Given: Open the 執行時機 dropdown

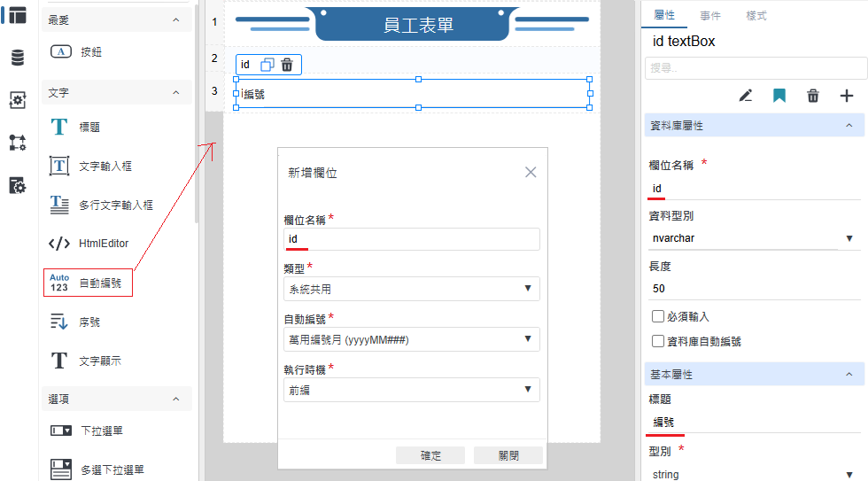Looking at the screenshot, I should (411, 390).
